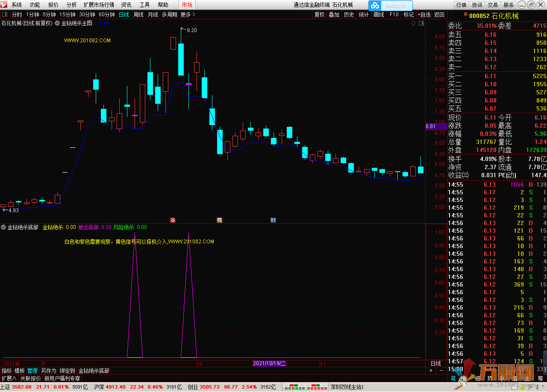Click the 统计 statistics toolbar button
The width and height of the screenshot is (547, 392).
tap(364, 15)
